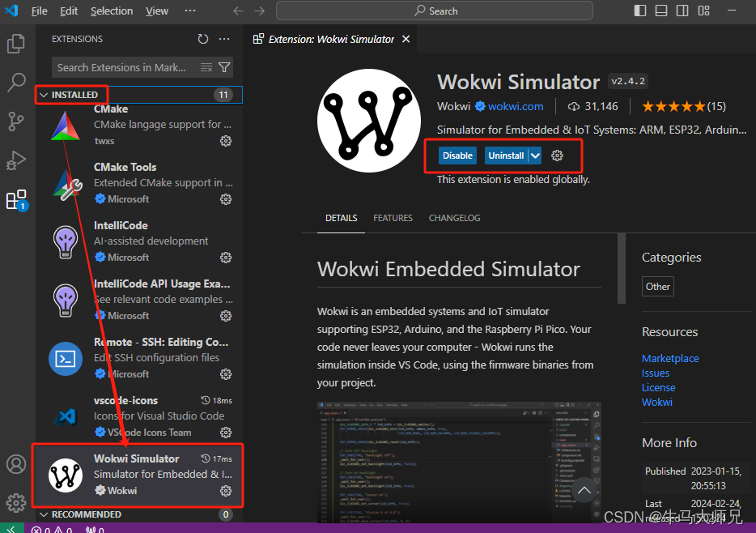756x533 pixels.
Task: Open manage gear for CMake Tools
Action: tap(226, 199)
